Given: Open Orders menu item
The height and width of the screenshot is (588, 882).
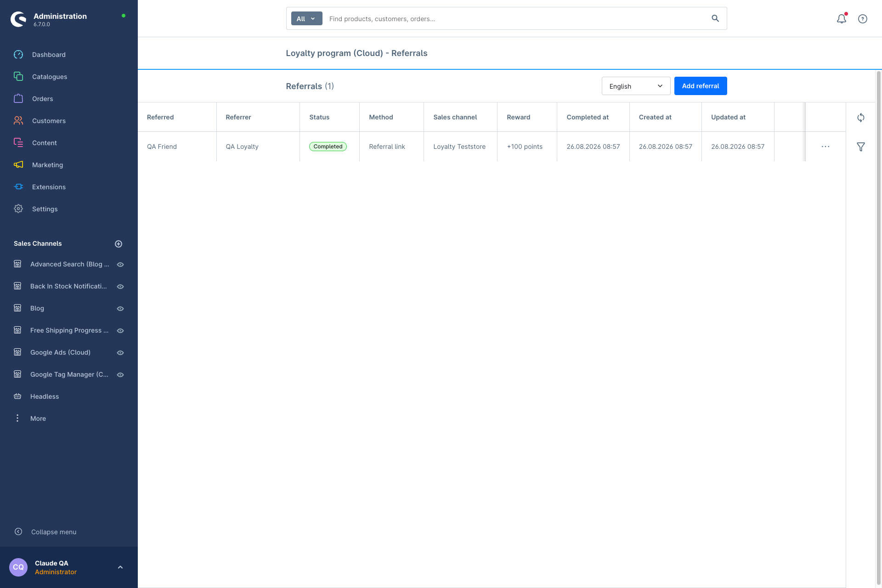Looking at the screenshot, I should [43, 99].
